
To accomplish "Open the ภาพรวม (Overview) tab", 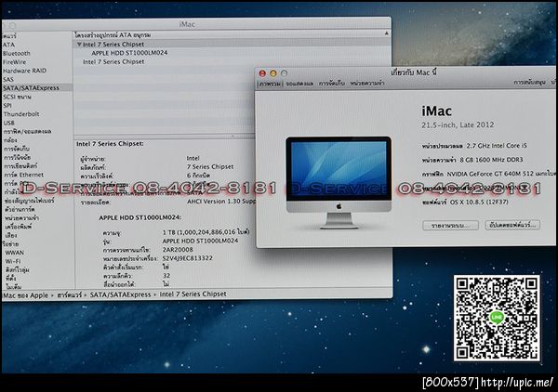I will pos(270,84).
